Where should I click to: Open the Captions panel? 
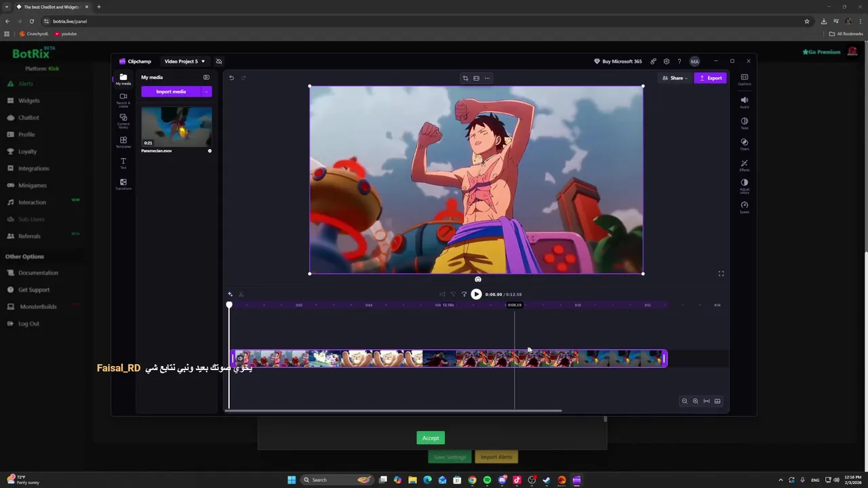(x=744, y=79)
